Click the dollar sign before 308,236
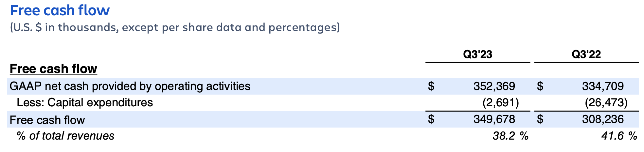The image size is (644, 152). pyautogui.click(x=540, y=119)
